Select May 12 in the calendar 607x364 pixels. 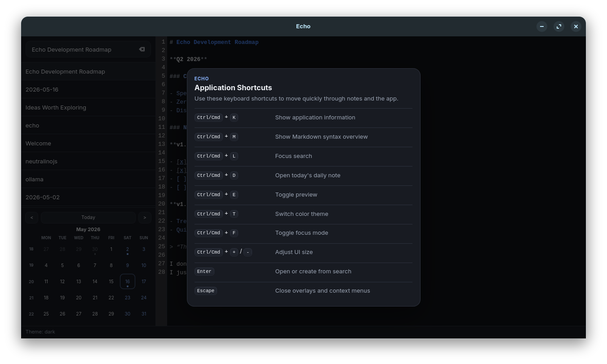click(x=62, y=281)
